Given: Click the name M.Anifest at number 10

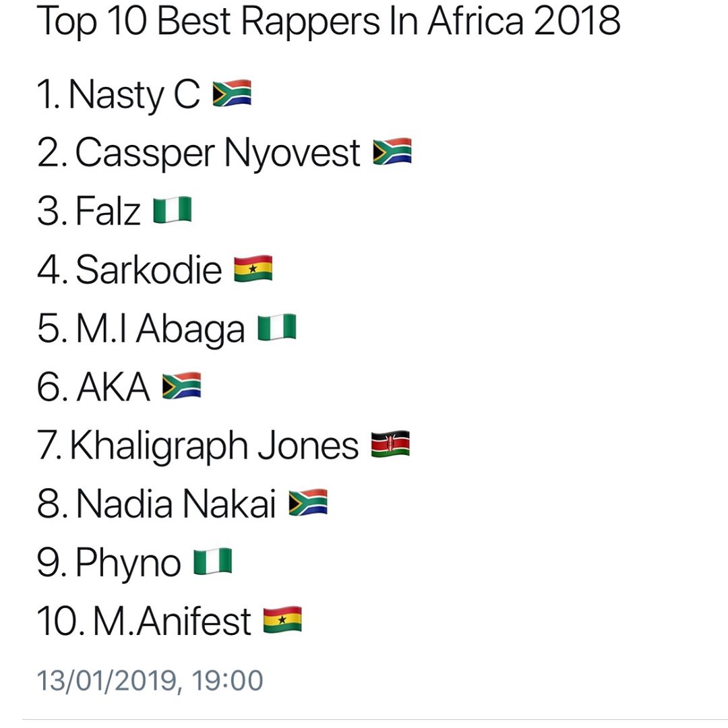Looking at the screenshot, I should 172,621.
